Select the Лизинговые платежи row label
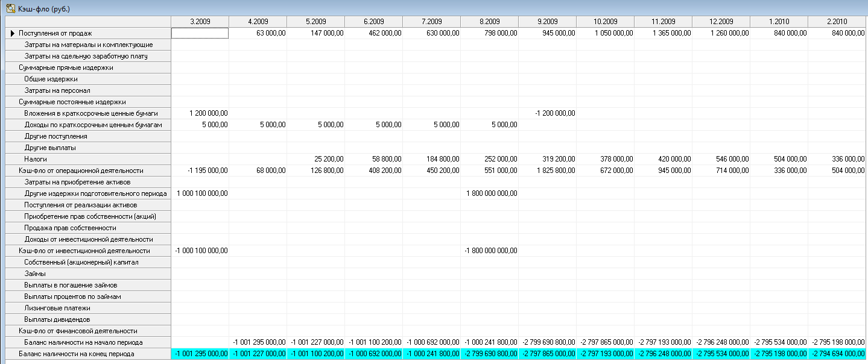This screenshot has width=868, height=364. pyautogui.click(x=57, y=308)
